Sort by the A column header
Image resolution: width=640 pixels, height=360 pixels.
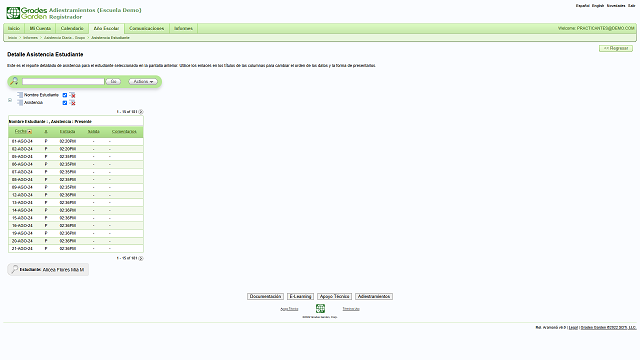(x=46, y=131)
